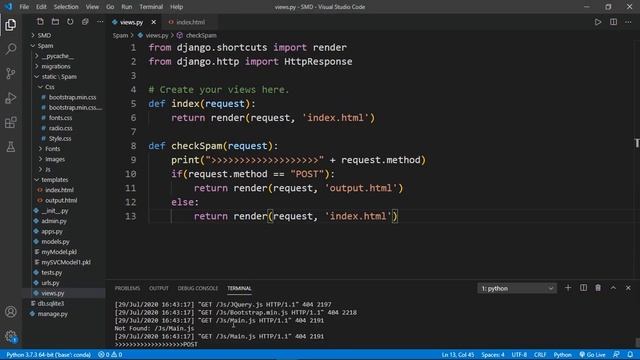This screenshot has height=360, width=640.
Task: Maximize the terminal panel size
Action: pos(613,288)
